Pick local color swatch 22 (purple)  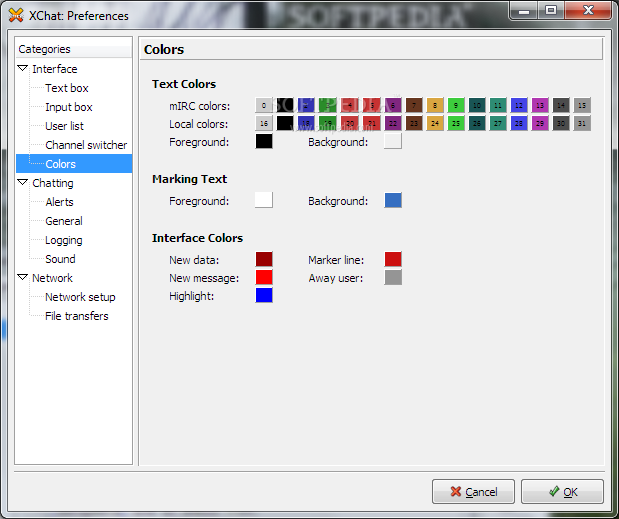pyautogui.click(x=393, y=123)
